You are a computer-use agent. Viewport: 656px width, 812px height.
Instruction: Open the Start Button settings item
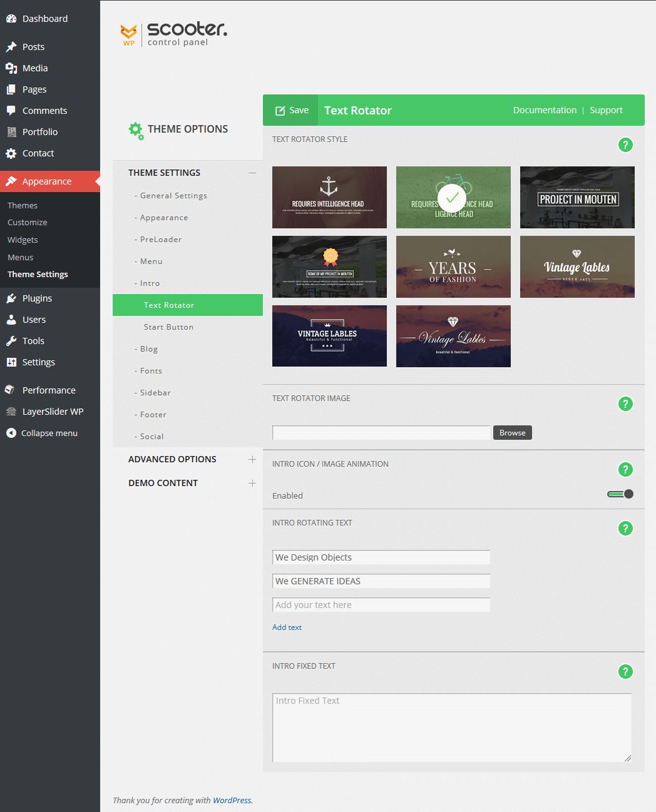[x=168, y=327]
